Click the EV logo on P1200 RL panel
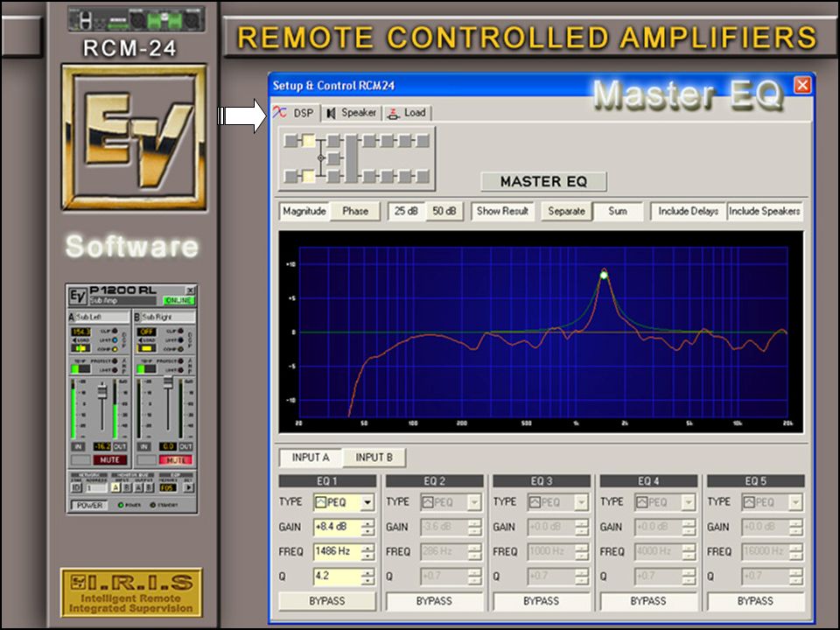 [78, 296]
